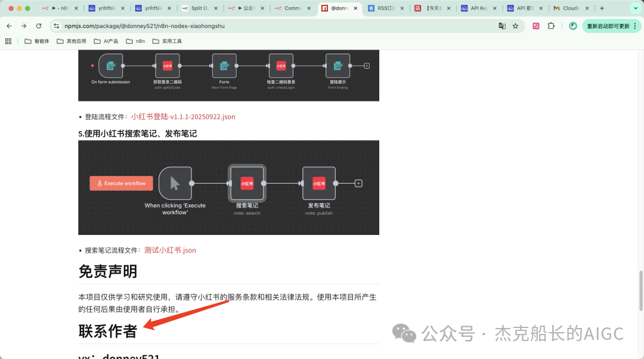
Task: Open the n8n bookmark folder
Action: point(135,41)
